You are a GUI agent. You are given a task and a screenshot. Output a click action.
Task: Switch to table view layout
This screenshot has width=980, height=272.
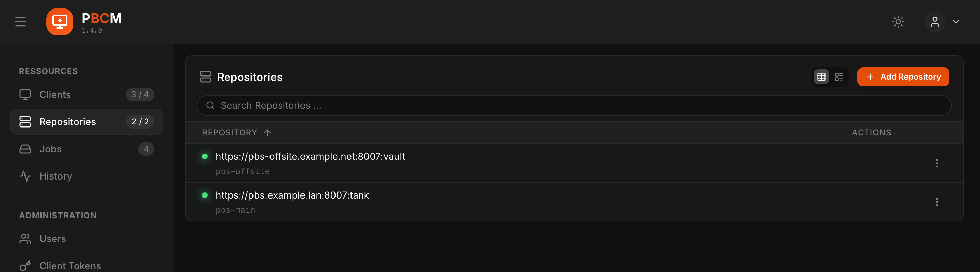click(821, 77)
